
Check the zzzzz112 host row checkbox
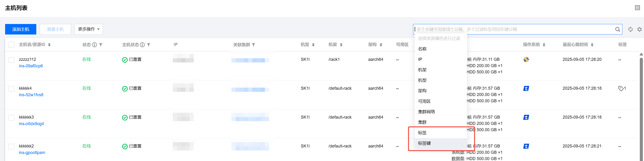click(x=11, y=60)
